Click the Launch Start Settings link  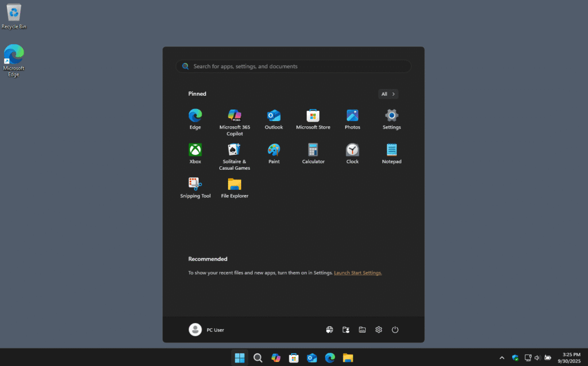click(358, 272)
